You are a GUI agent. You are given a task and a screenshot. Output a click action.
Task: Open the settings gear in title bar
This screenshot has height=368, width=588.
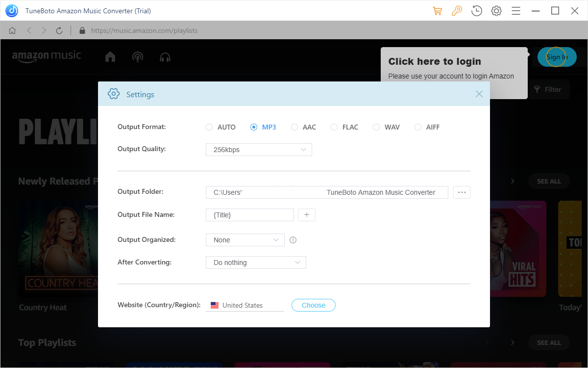(x=496, y=11)
